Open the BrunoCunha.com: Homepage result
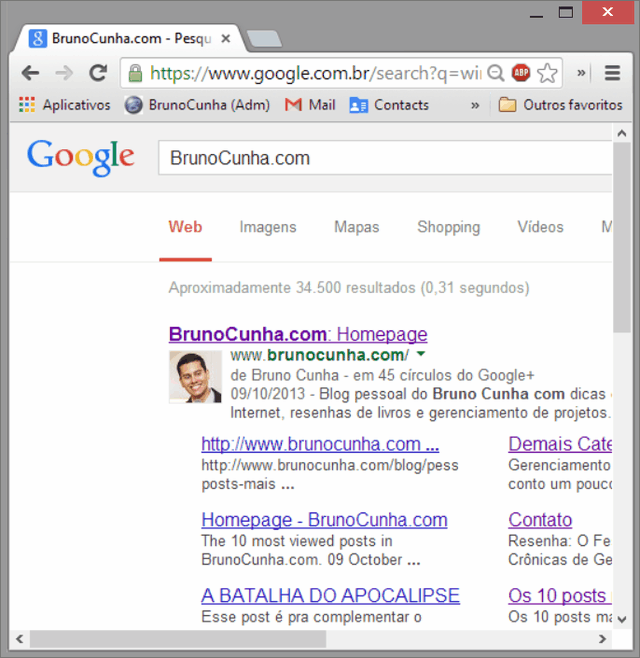 click(x=298, y=334)
